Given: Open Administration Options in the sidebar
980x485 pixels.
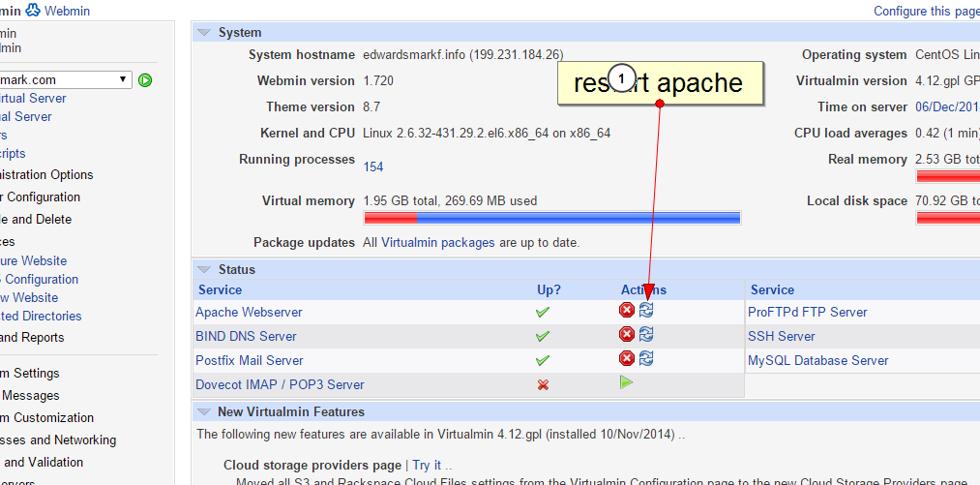Looking at the screenshot, I should 46,174.
